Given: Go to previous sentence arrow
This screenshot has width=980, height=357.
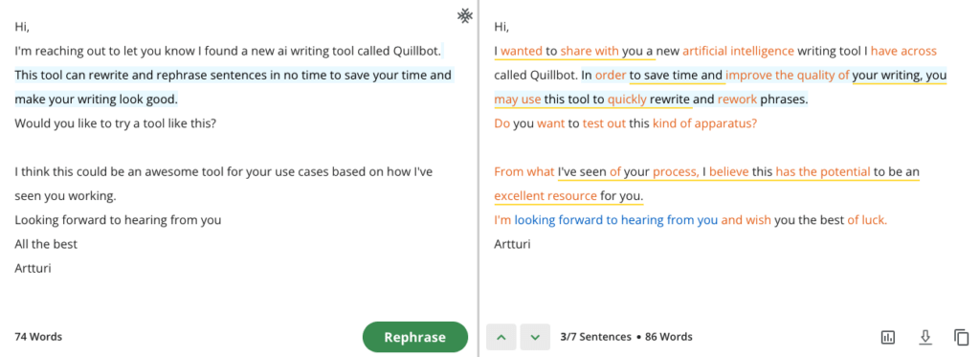Looking at the screenshot, I should (501, 337).
